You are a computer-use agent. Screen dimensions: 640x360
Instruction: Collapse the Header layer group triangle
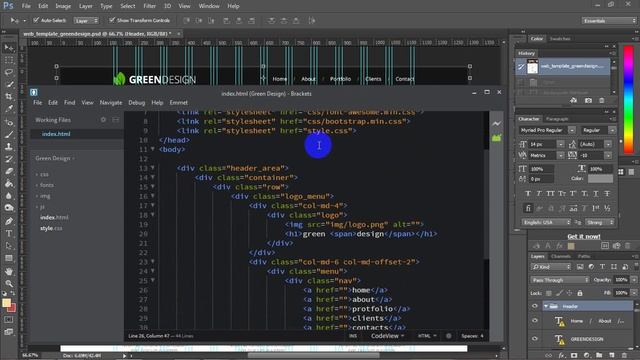(546, 306)
